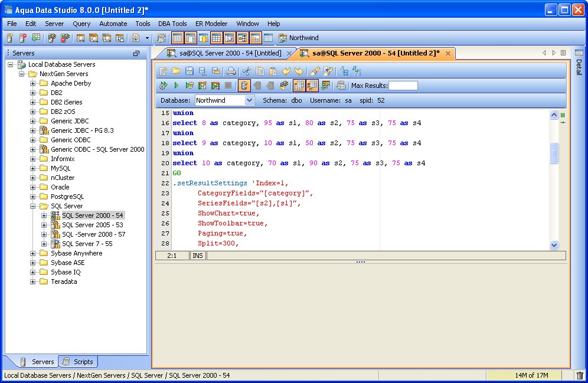Click the Max Results input field
Viewport: 588px width, 383px height.
403,86
